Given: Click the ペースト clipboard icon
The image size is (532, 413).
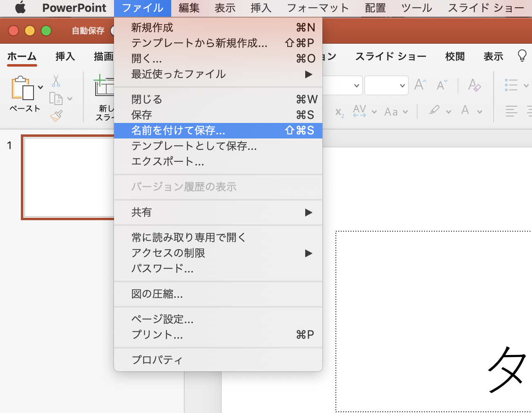Looking at the screenshot, I should point(23,88).
